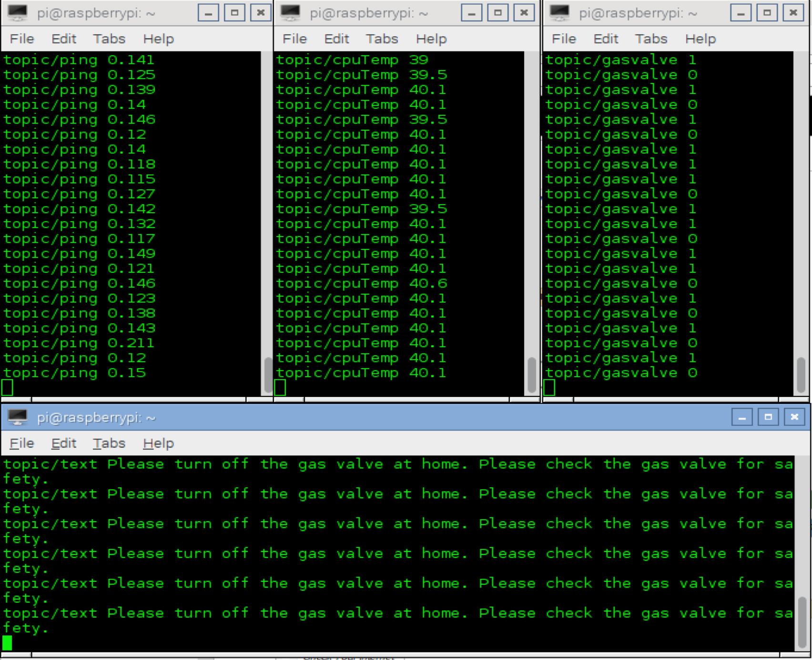The width and height of the screenshot is (812, 660).
Task: Close the topic/text terminal window
Action: (794, 417)
